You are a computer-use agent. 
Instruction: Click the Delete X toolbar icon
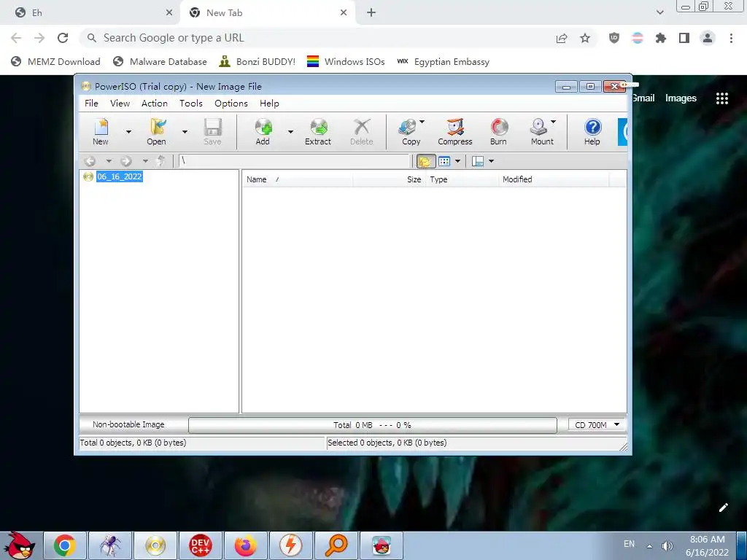tap(362, 131)
